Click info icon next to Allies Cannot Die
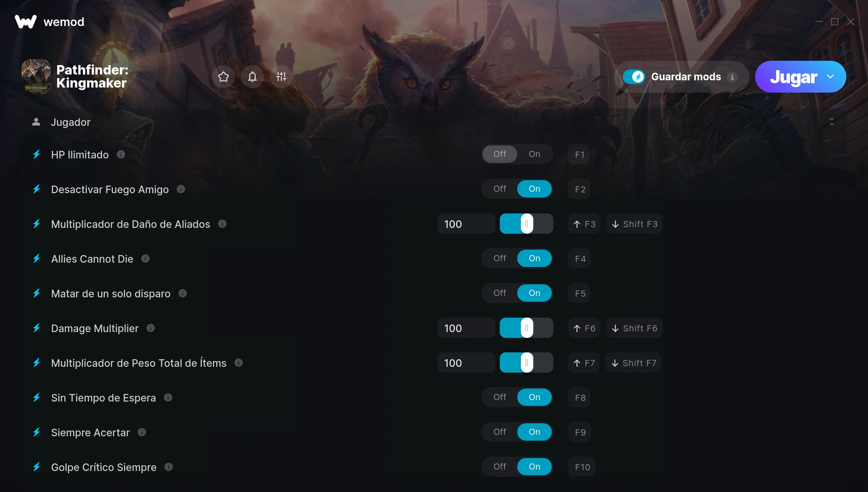Image resolution: width=868 pixels, height=492 pixels. pos(145,259)
